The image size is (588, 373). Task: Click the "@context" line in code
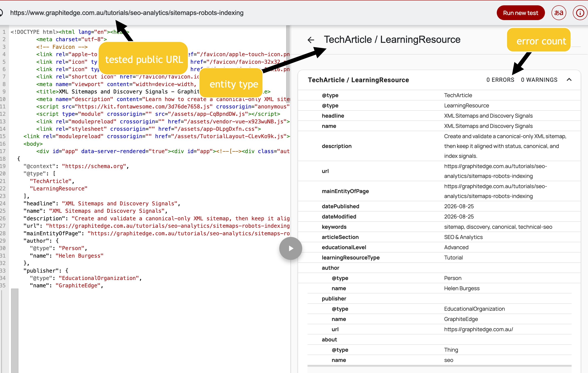tap(76, 166)
